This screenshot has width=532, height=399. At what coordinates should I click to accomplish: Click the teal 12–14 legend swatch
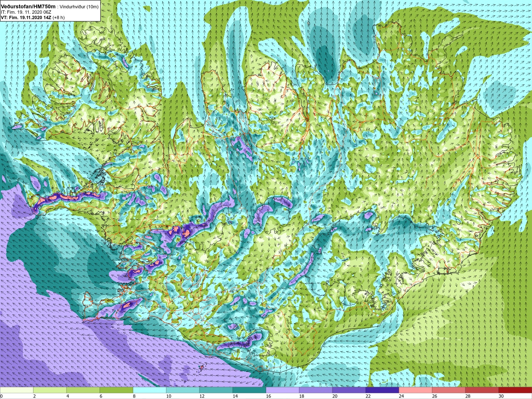click(x=216, y=391)
